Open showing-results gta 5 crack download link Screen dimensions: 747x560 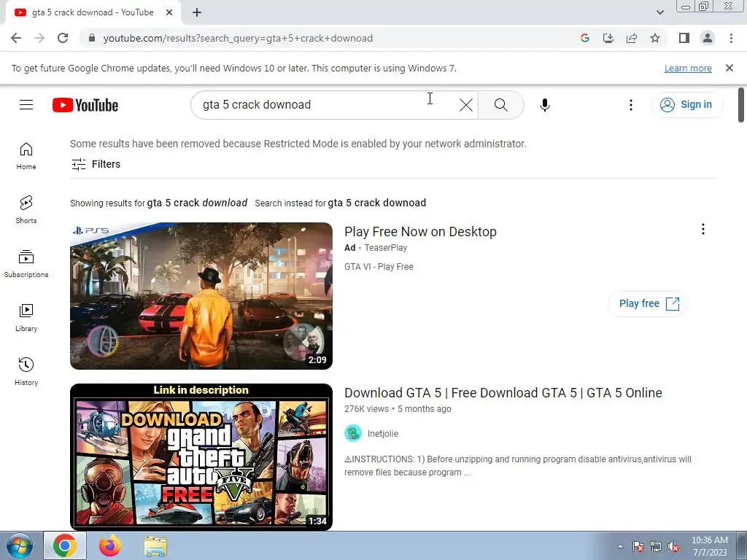(x=197, y=203)
